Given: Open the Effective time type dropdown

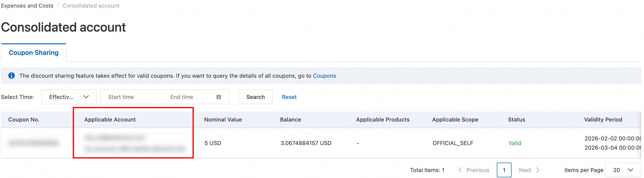Looking at the screenshot, I should coord(69,97).
